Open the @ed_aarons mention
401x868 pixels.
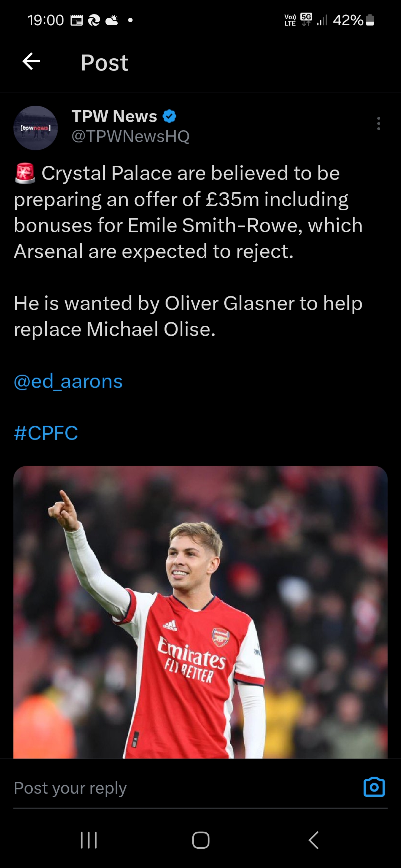click(68, 381)
